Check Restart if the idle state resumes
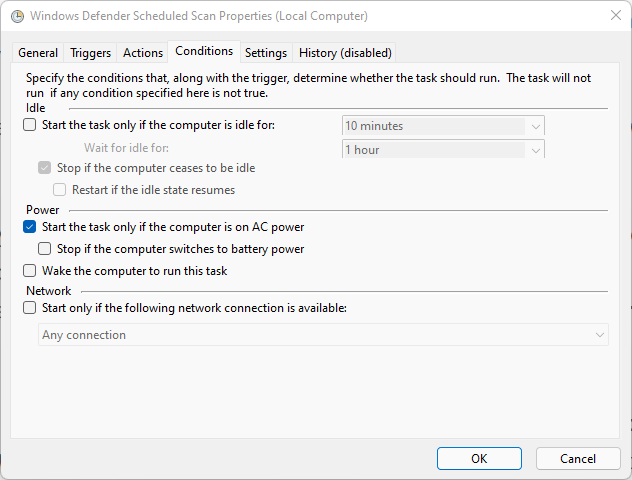Viewport: 632px width, 480px height. point(60,189)
